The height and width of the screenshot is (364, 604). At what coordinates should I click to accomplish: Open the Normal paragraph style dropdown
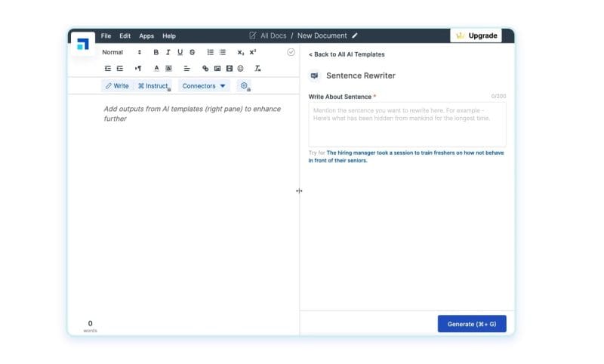[122, 52]
